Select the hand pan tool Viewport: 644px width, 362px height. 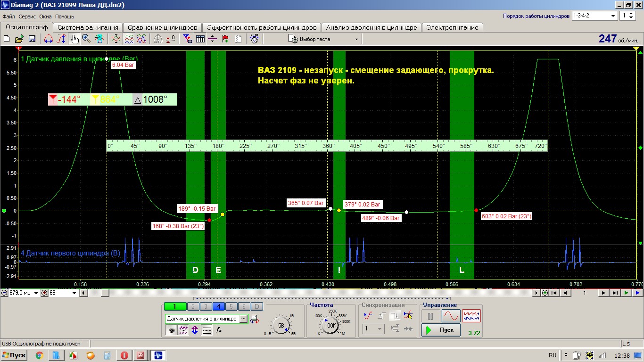coord(74,39)
